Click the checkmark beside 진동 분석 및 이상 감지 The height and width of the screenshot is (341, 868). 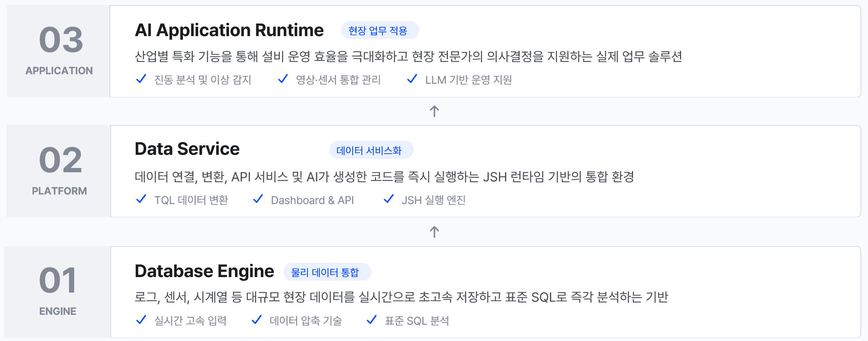point(141,79)
